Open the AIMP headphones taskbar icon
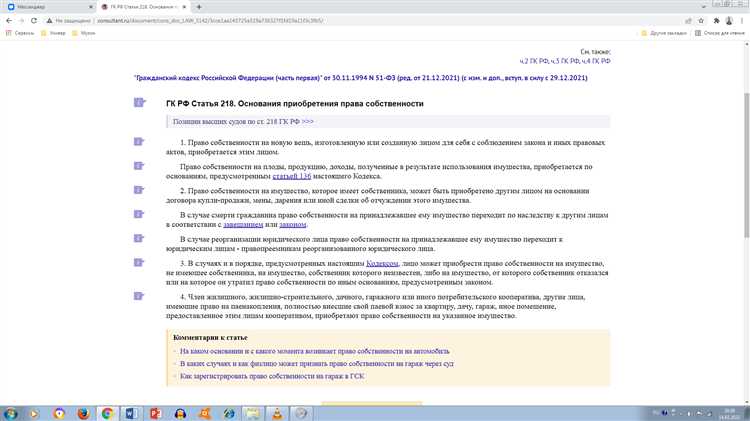Screen dimensions: 750x421 [180, 413]
